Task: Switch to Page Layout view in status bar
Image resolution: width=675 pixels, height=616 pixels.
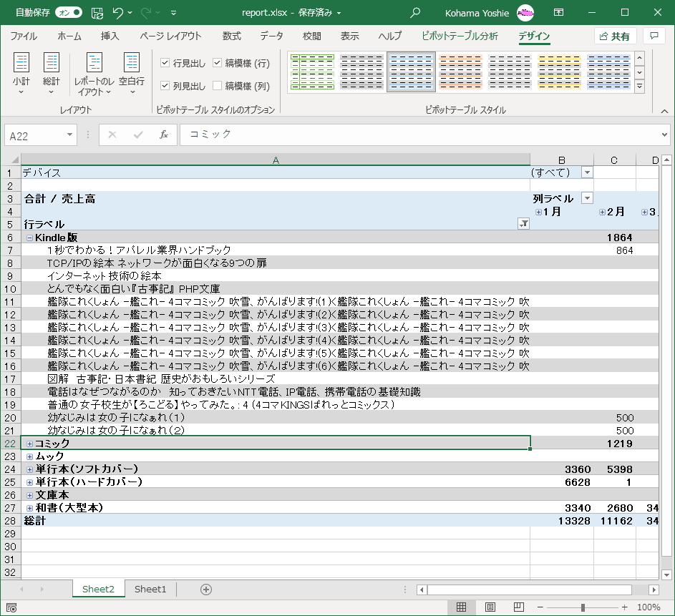Action: pos(490,607)
